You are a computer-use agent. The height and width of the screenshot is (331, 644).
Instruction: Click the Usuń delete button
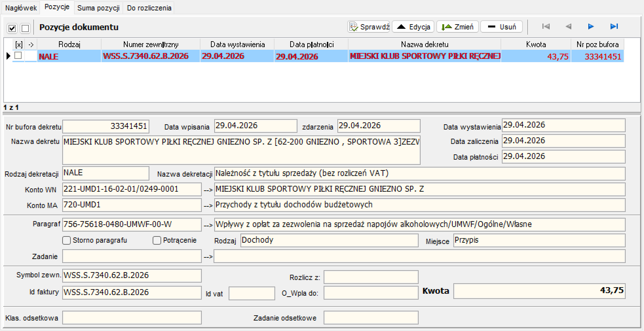(502, 27)
